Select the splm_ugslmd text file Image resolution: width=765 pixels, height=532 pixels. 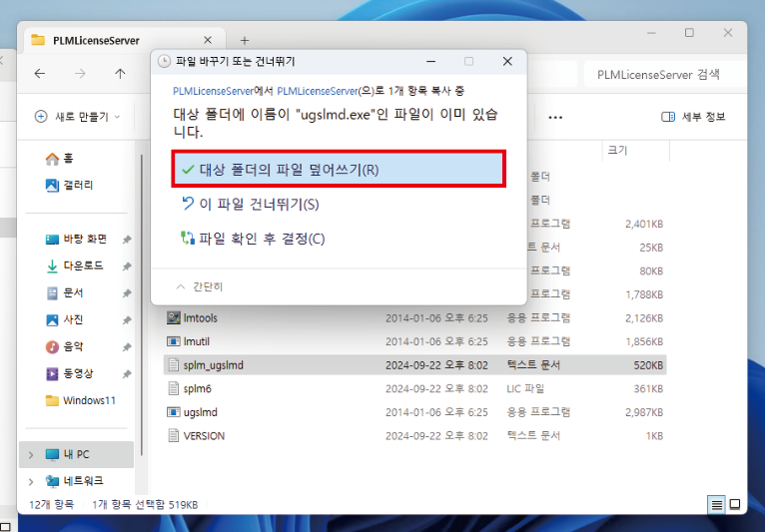click(415, 364)
